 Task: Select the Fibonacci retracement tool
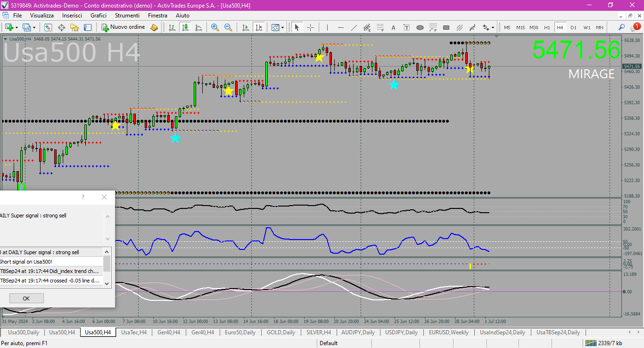[x=380, y=27]
